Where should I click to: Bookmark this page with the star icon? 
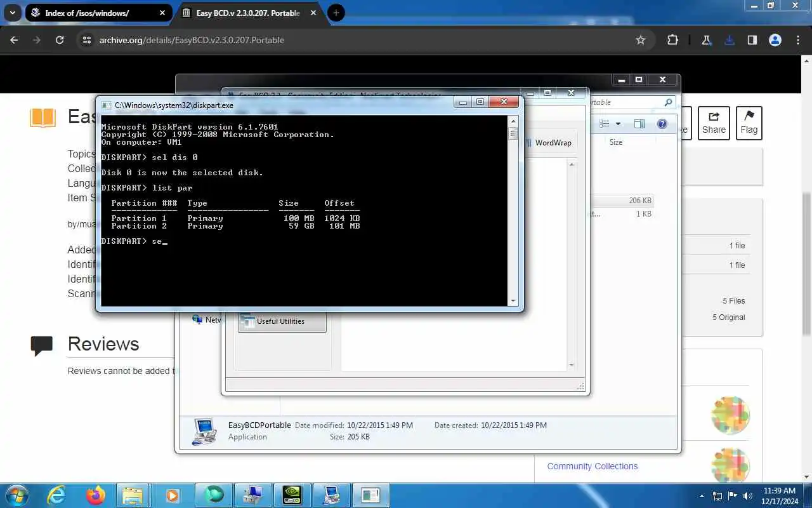641,40
